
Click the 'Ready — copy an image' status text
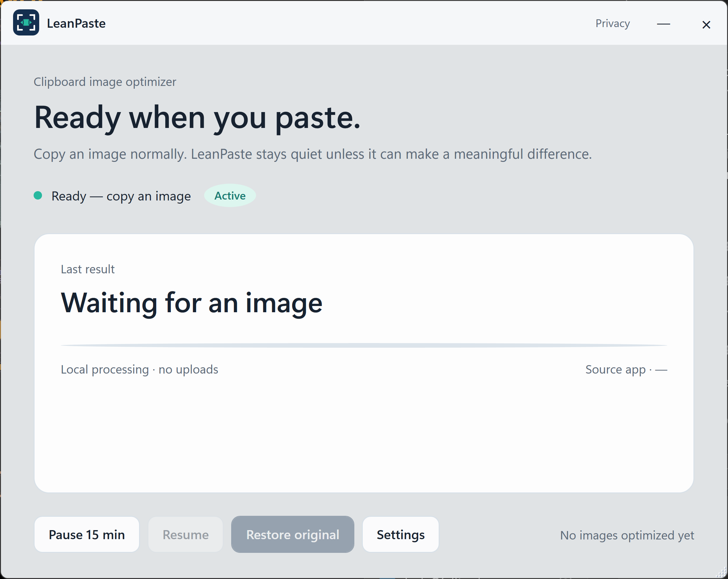[x=121, y=196]
